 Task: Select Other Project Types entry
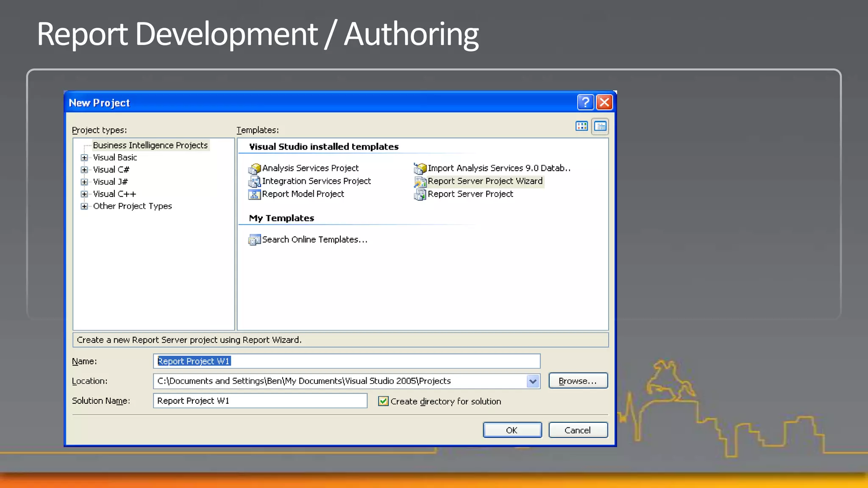pos(132,206)
